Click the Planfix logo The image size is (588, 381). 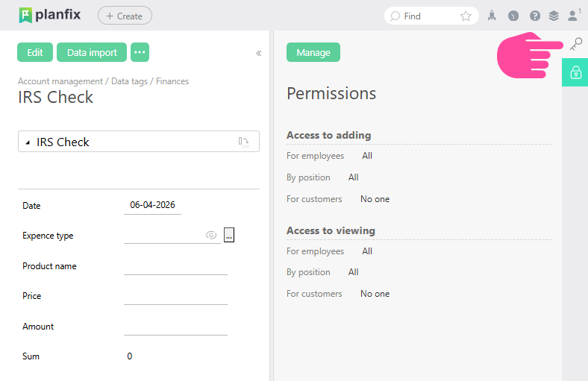pyautogui.click(x=50, y=15)
